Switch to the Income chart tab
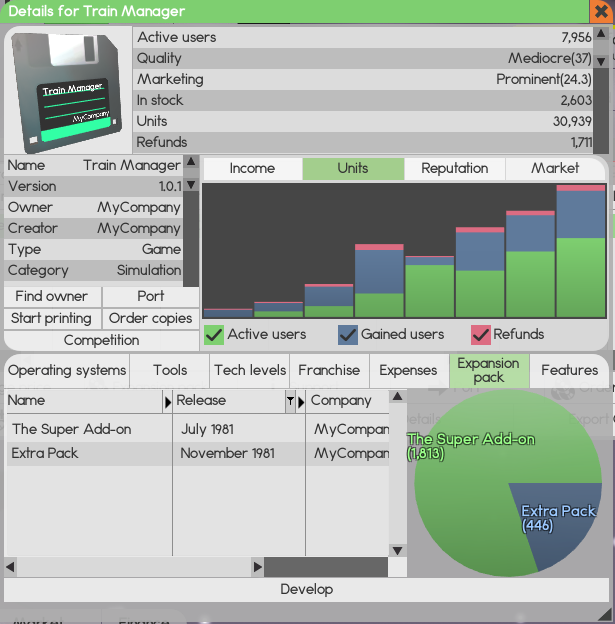 (252, 169)
